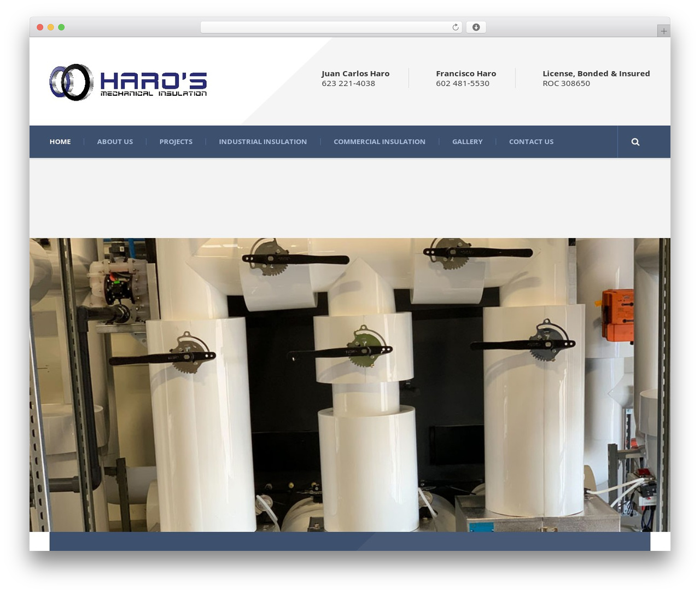Maximize the window using the green button
Image resolution: width=700 pixels, height=593 pixels.
click(61, 27)
